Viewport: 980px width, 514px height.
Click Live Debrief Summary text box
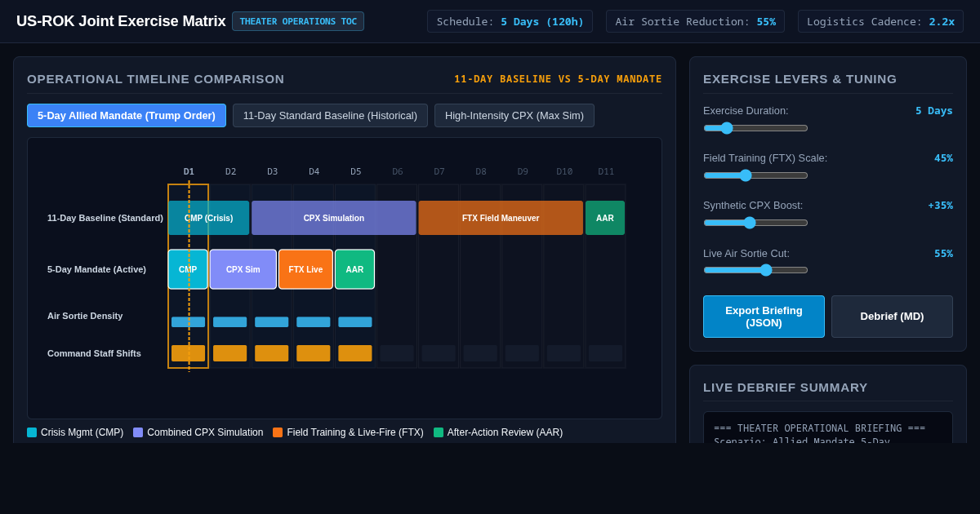click(x=828, y=428)
